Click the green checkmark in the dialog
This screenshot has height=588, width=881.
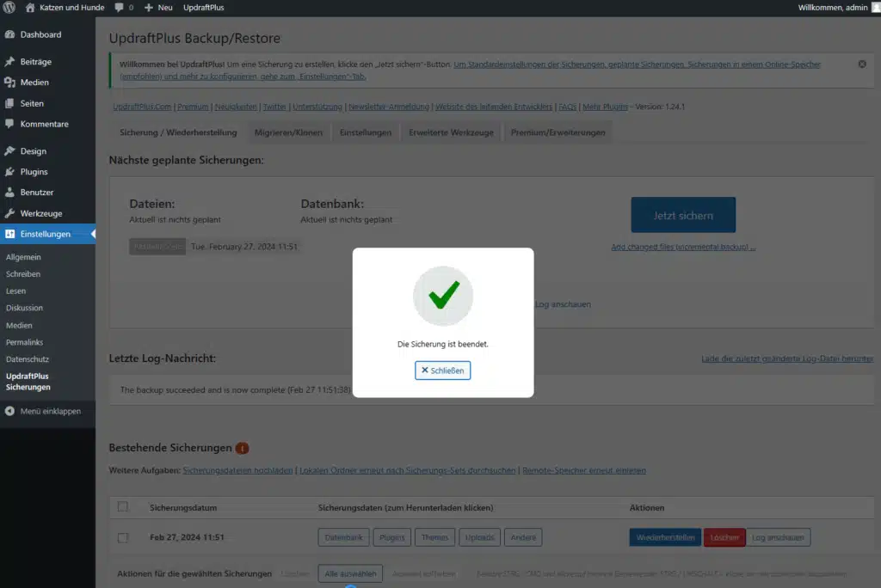pos(443,296)
